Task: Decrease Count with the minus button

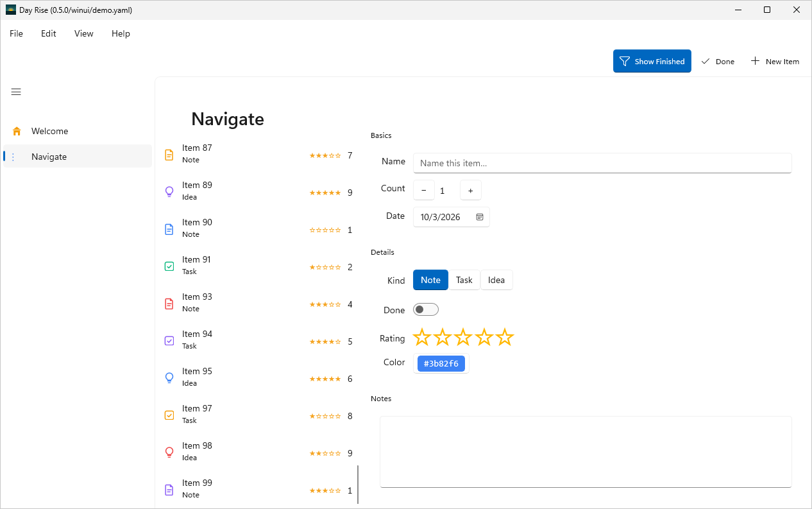Action: tap(423, 191)
